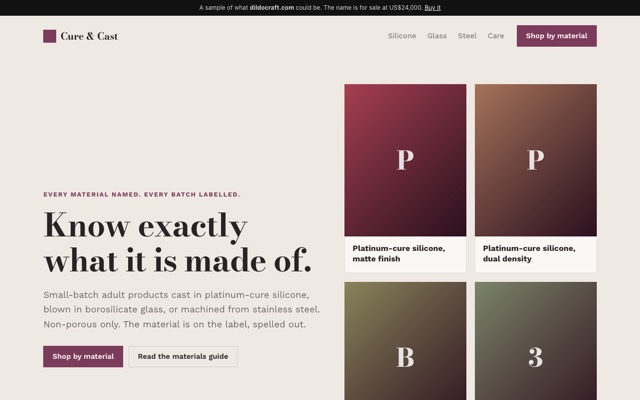Image resolution: width=640 pixels, height=400 pixels.
Task: Select the green-grey tile marked 3
Action: point(536,341)
